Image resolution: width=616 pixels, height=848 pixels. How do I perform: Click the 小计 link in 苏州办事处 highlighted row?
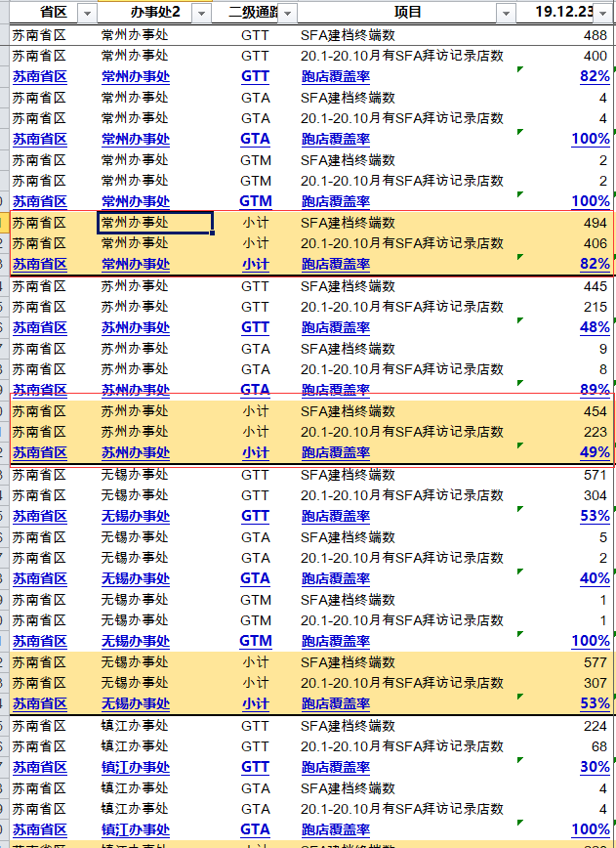(x=256, y=452)
